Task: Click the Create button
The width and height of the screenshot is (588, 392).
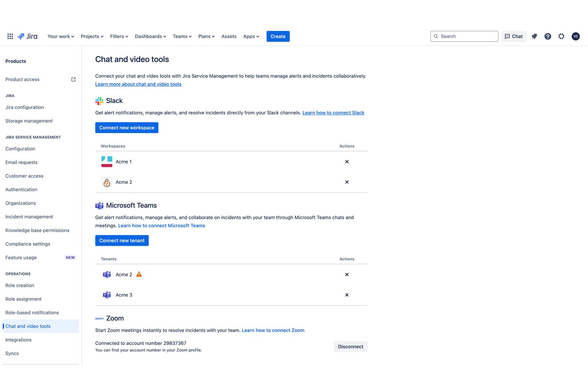Action: tap(278, 37)
